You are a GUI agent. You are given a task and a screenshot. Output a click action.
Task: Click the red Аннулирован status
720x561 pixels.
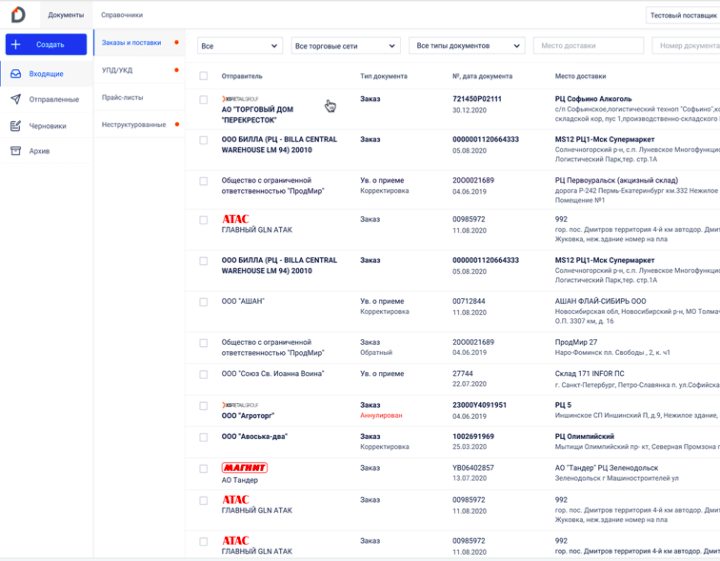(381, 415)
